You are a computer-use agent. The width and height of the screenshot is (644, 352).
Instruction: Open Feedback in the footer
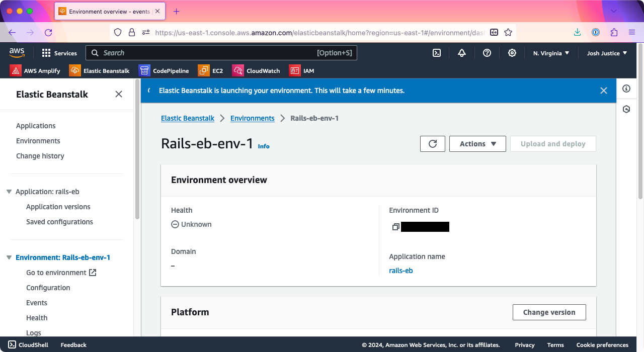pyautogui.click(x=73, y=345)
